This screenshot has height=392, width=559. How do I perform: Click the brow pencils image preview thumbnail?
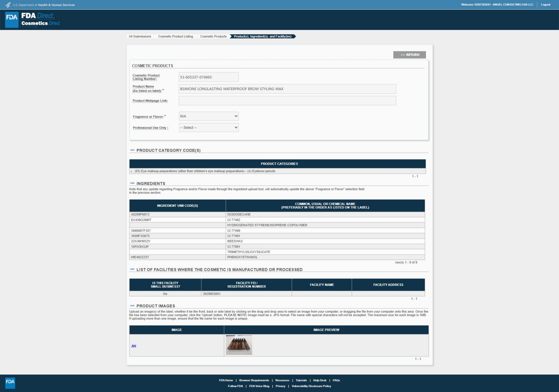coord(239,345)
